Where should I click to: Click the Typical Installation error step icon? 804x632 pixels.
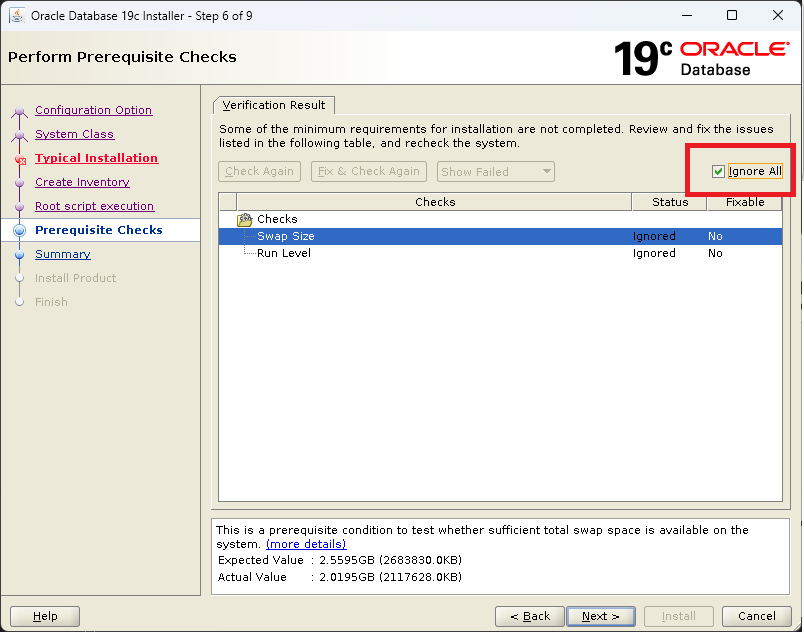point(21,159)
